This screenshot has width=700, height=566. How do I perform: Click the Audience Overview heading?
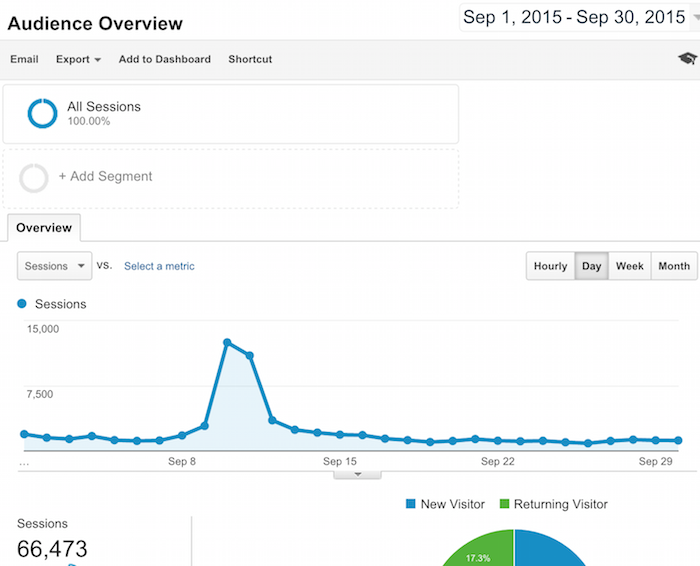coord(95,24)
